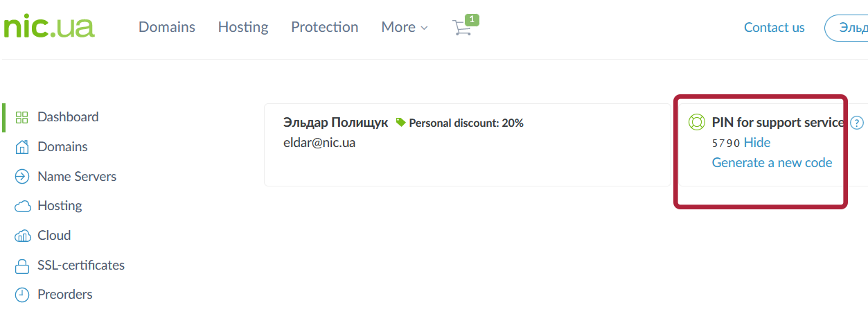Expand the More dropdown menu

405,27
